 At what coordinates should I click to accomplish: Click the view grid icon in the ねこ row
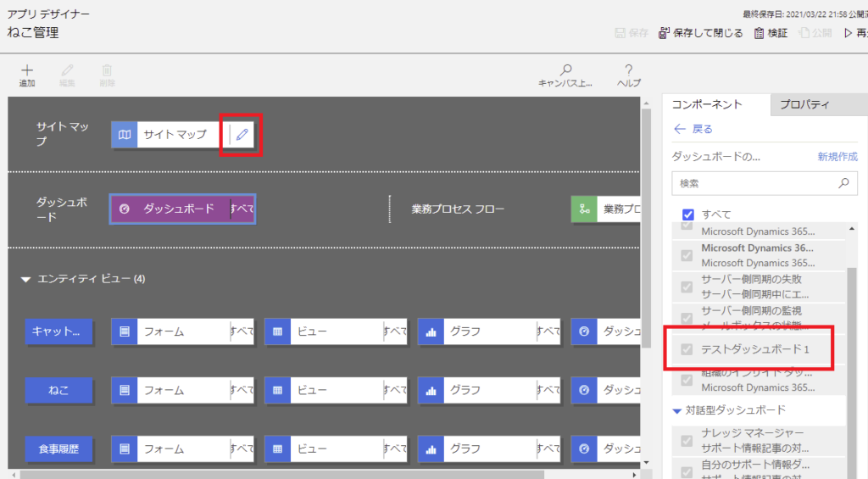click(x=278, y=390)
